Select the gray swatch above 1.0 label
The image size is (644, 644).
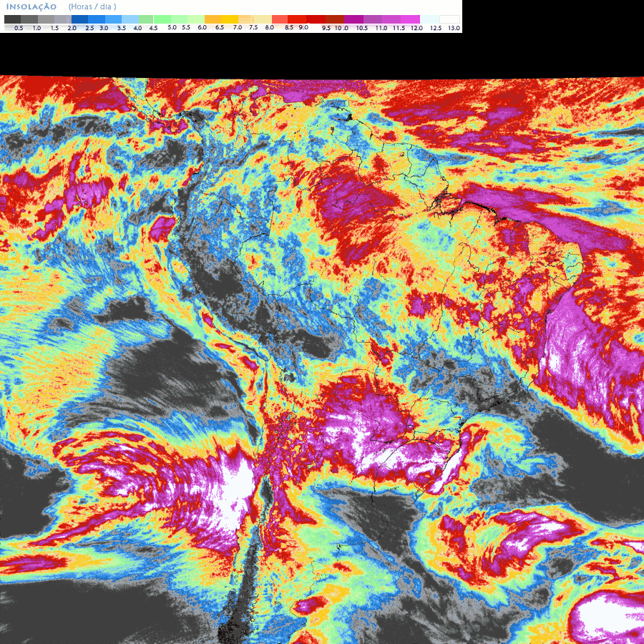click(29, 19)
